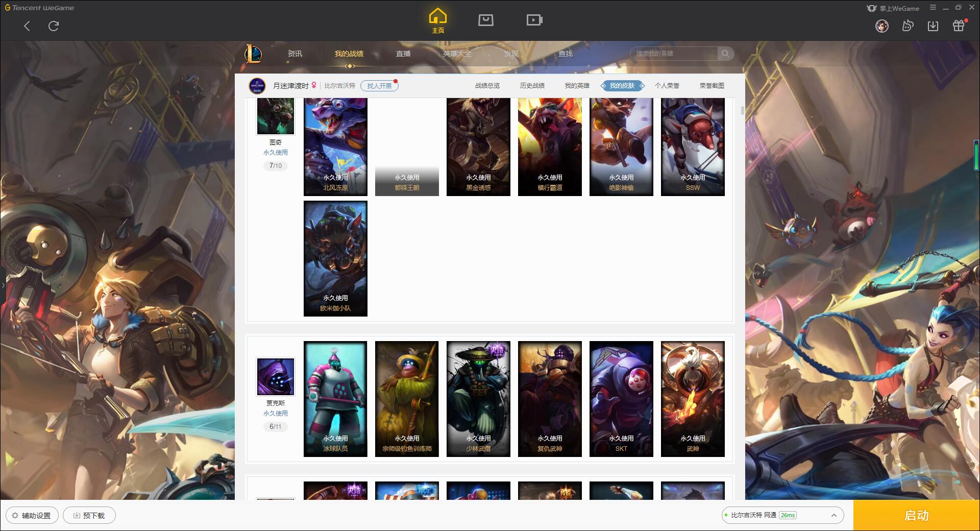Screen dimensions: 980x531
Task: Open the hamburger menu icon
Action: 933,8
